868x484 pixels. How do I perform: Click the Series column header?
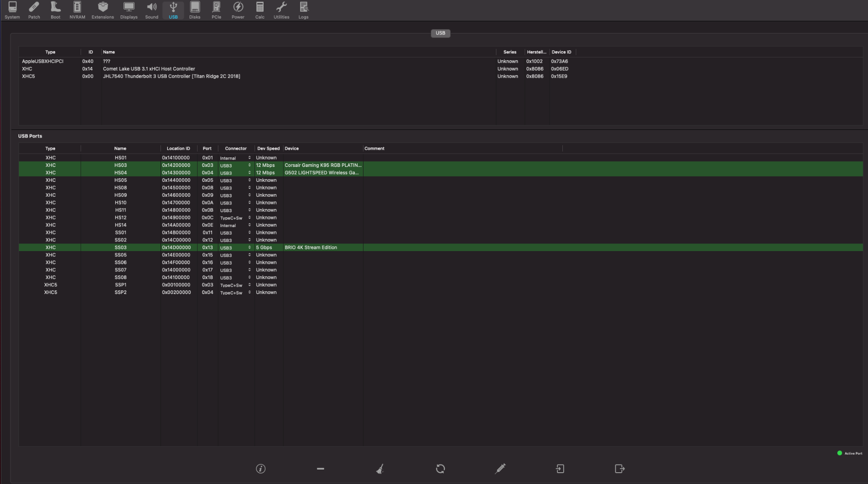tap(510, 52)
